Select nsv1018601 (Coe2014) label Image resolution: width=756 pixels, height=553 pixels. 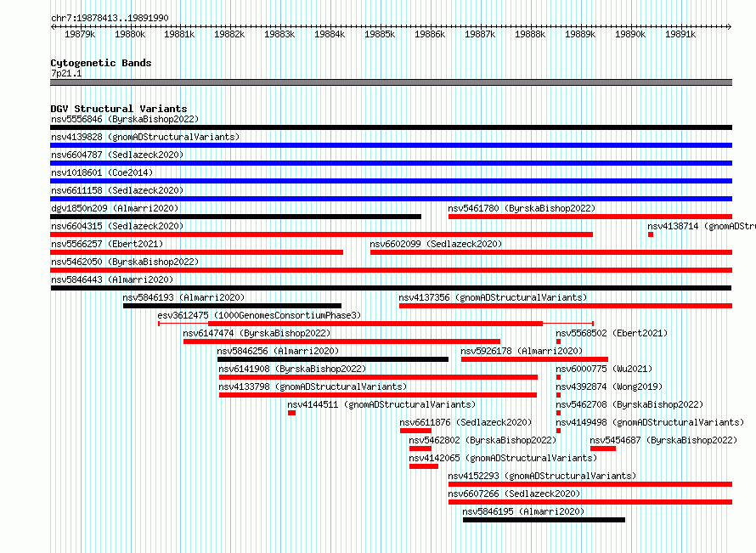click(102, 172)
